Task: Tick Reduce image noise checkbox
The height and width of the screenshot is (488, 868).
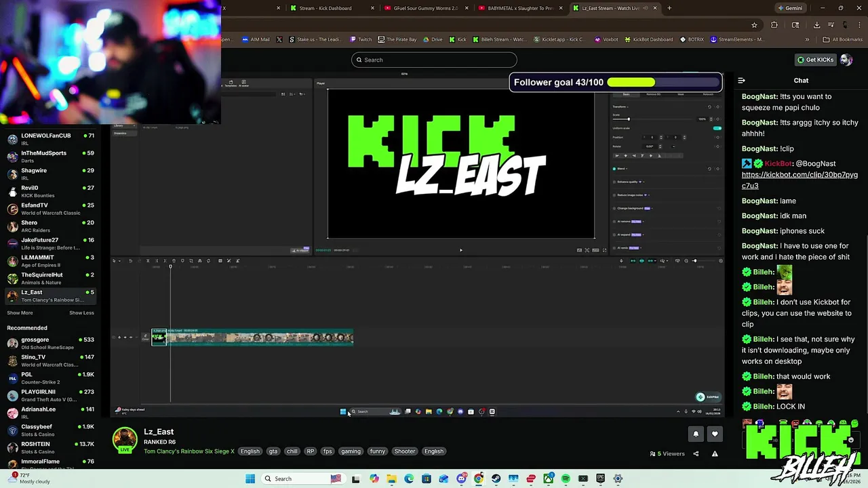Action: [x=614, y=195]
